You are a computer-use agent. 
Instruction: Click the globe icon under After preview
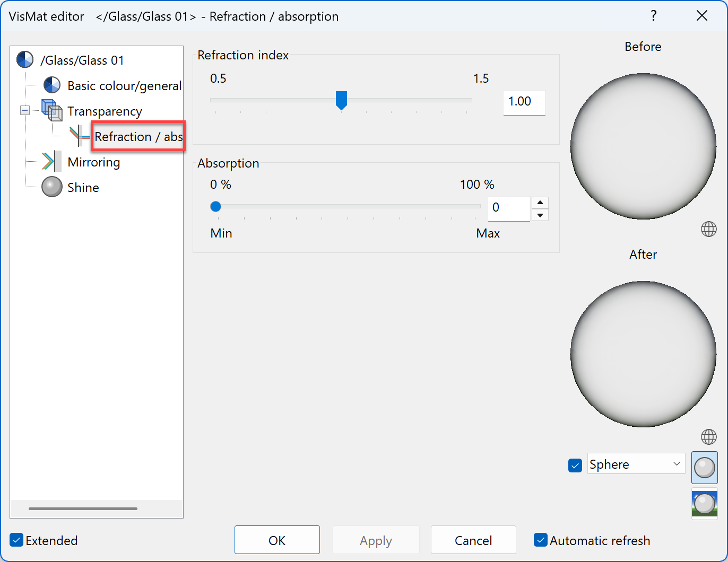click(x=708, y=437)
